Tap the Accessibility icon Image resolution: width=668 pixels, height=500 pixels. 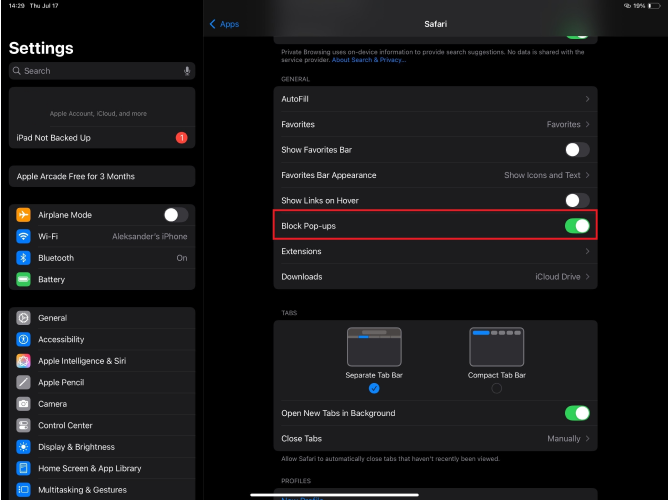pos(23,339)
